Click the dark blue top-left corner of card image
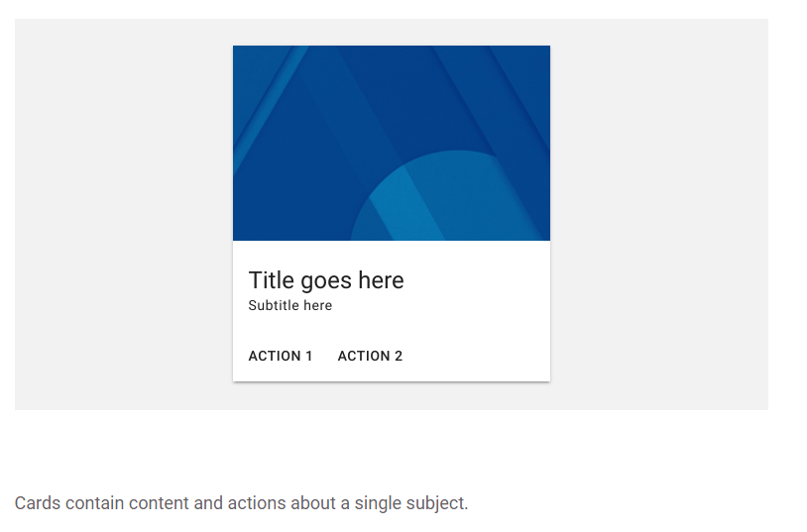 (248, 59)
